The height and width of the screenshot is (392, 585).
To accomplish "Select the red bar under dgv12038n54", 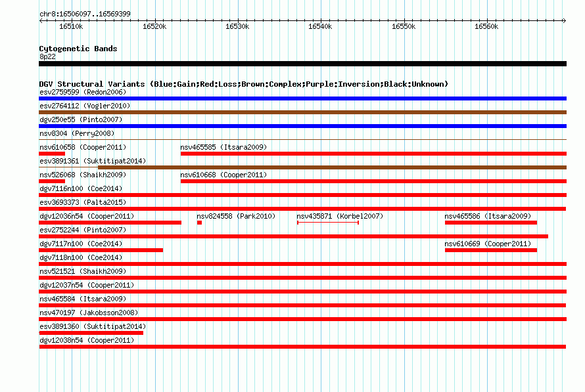I will (302, 347).
